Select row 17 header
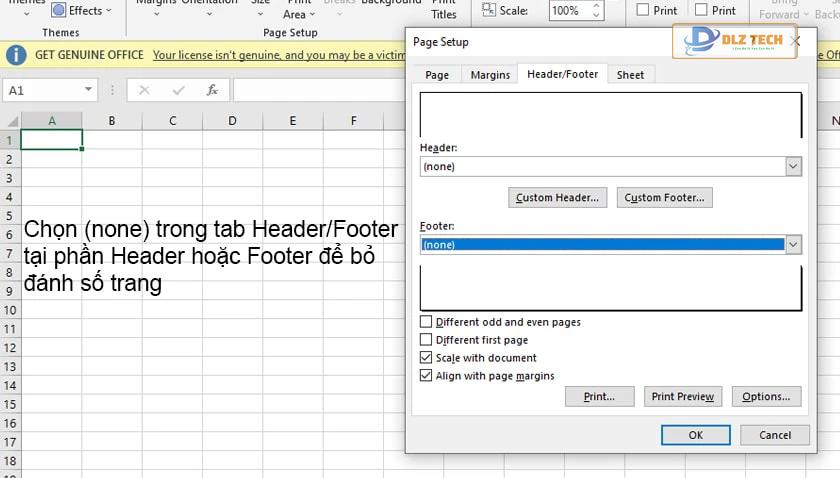The image size is (840, 478). pos(10,442)
